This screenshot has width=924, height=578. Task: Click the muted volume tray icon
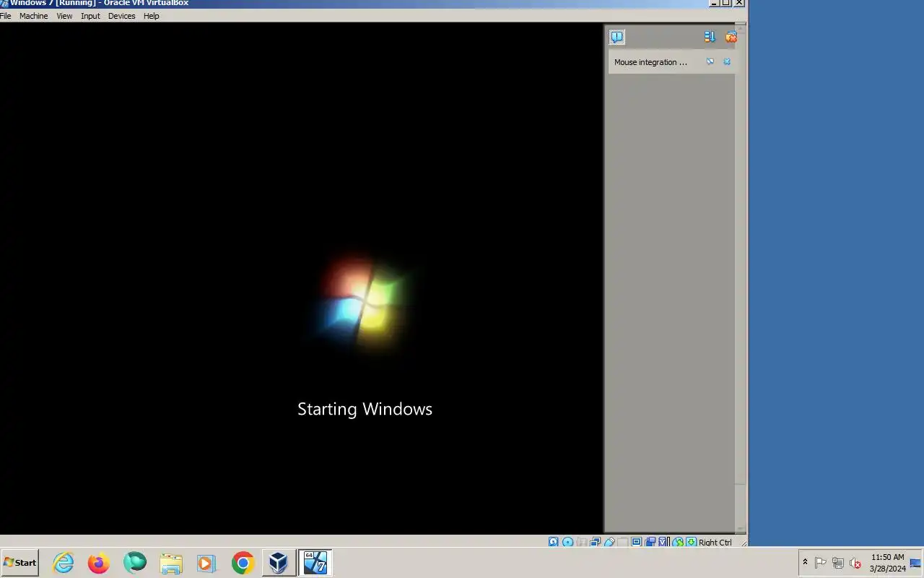[855, 563]
